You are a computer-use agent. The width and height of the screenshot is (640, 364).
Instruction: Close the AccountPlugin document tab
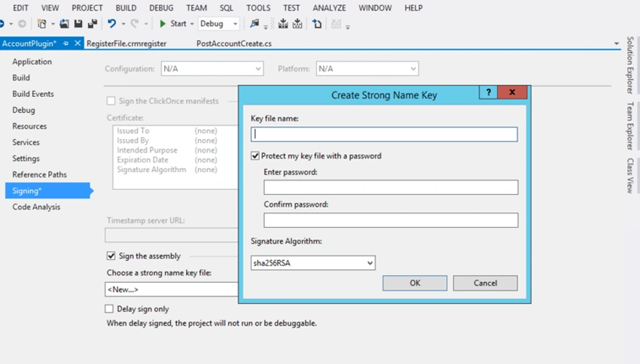coord(78,43)
